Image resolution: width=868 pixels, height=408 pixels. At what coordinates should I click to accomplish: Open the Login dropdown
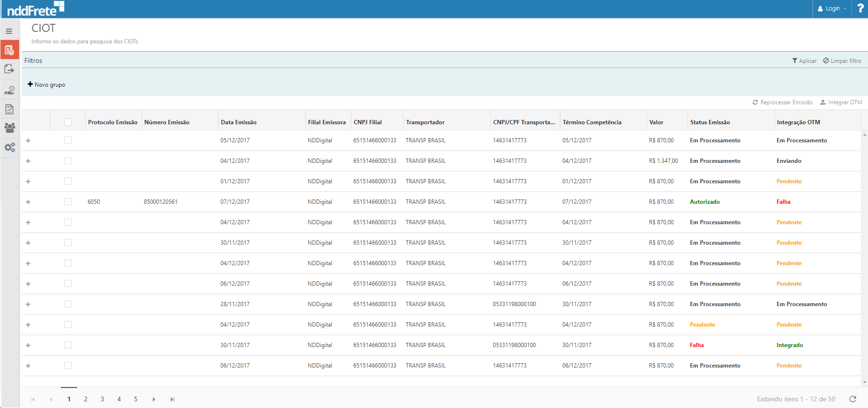click(832, 9)
